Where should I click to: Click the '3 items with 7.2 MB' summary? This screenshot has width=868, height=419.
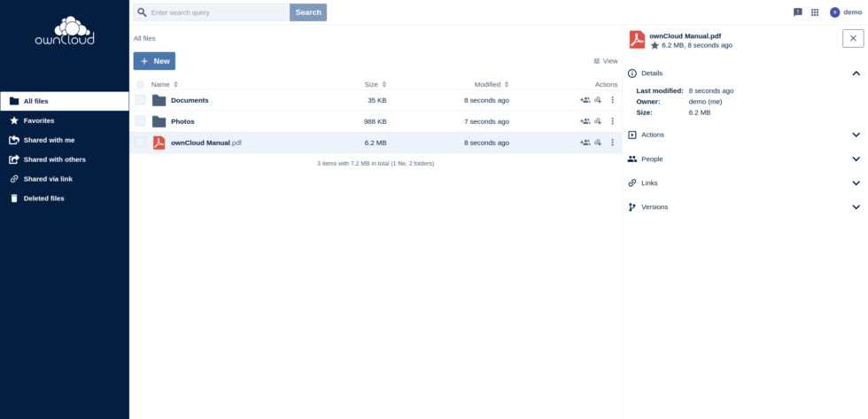[x=376, y=163]
